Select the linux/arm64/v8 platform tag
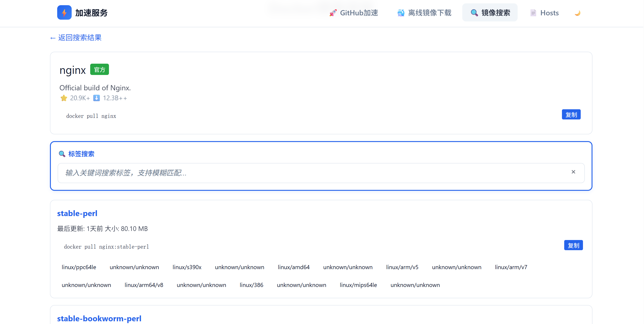Screen dimensions: 644x324 (144, 285)
